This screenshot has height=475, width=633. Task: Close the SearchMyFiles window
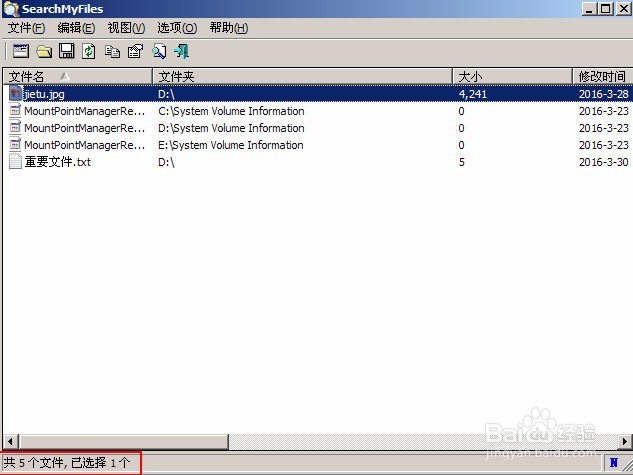click(x=623, y=9)
